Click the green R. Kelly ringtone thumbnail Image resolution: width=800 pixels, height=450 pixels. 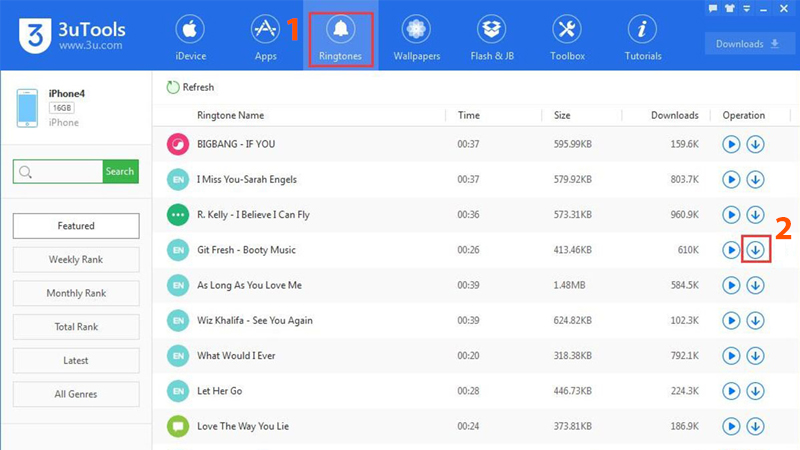click(x=178, y=215)
